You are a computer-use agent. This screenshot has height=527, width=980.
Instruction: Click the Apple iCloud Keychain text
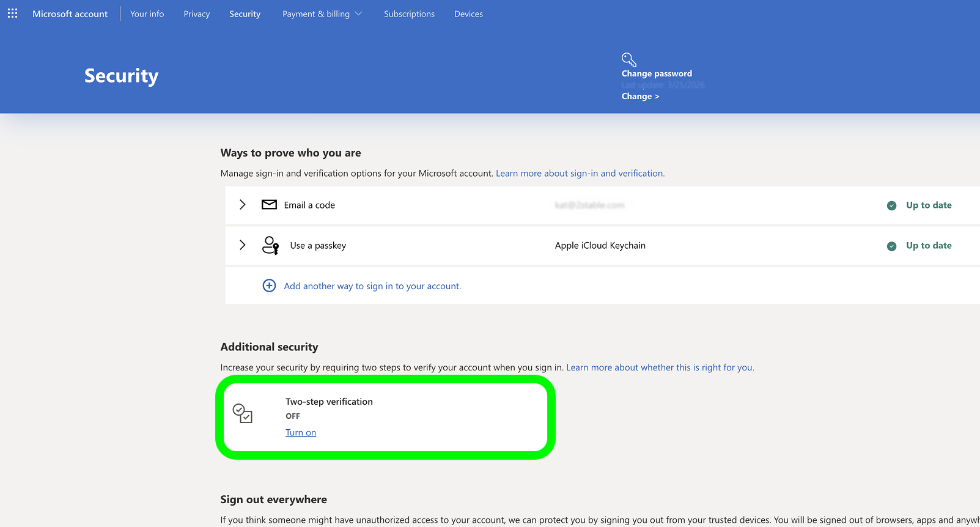pos(600,245)
